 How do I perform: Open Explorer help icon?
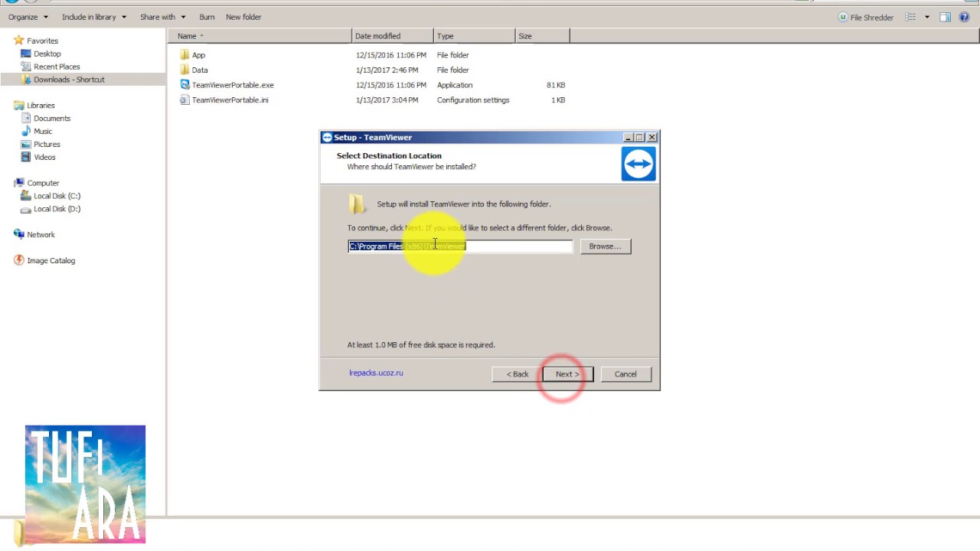(965, 17)
